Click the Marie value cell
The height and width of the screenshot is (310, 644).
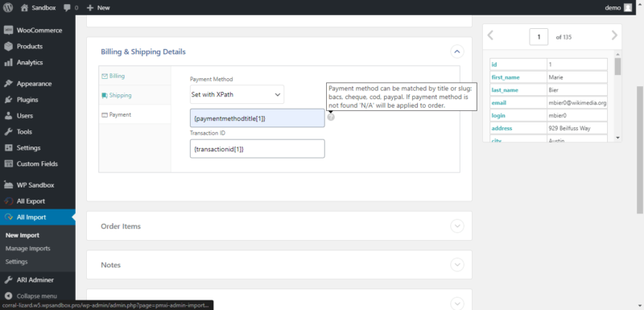(x=577, y=77)
